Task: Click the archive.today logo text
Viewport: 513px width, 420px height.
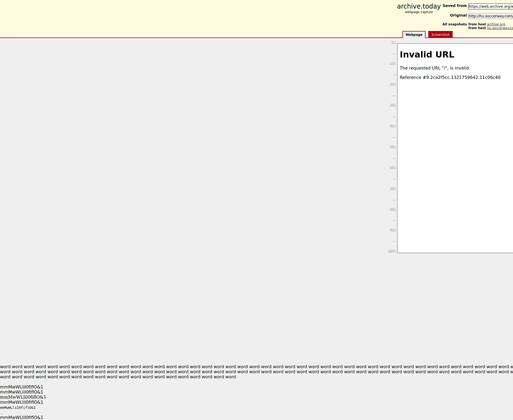Action: tap(418, 6)
